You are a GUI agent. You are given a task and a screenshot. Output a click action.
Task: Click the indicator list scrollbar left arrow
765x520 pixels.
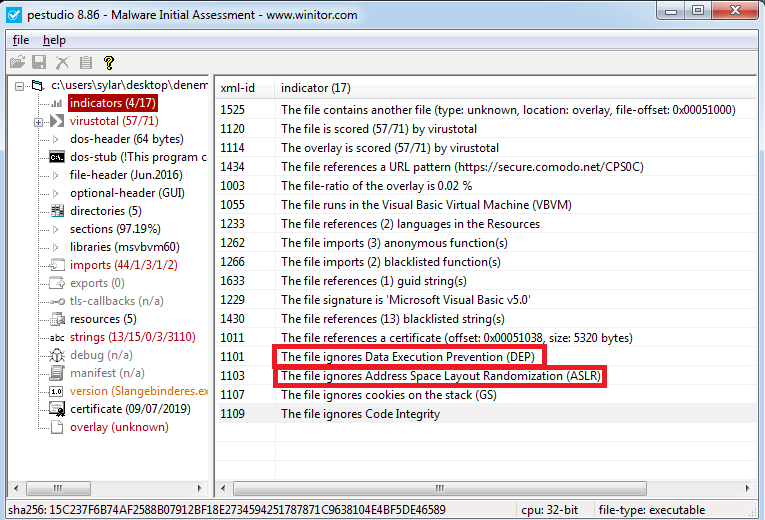[223, 488]
